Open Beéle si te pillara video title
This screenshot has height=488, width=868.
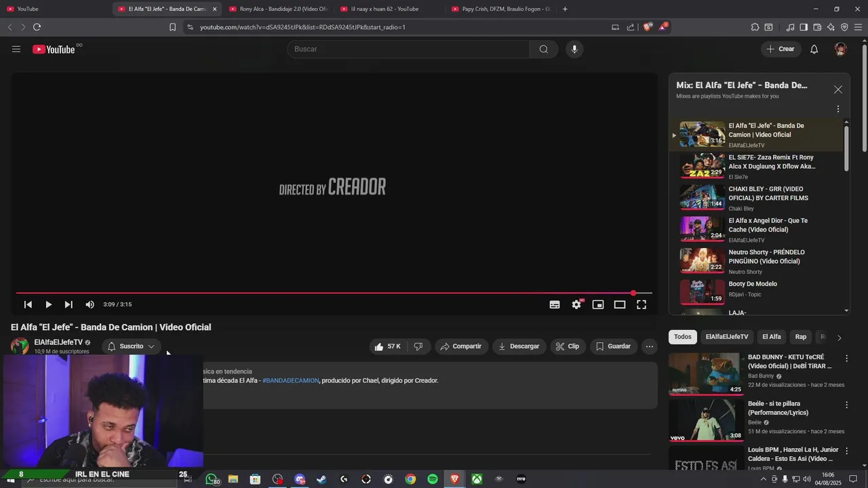(x=778, y=408)
